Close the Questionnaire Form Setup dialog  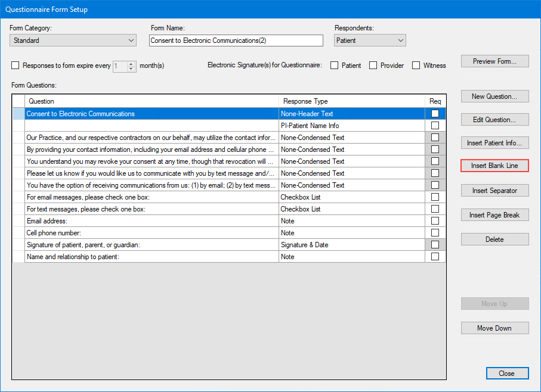coord(507,373)
